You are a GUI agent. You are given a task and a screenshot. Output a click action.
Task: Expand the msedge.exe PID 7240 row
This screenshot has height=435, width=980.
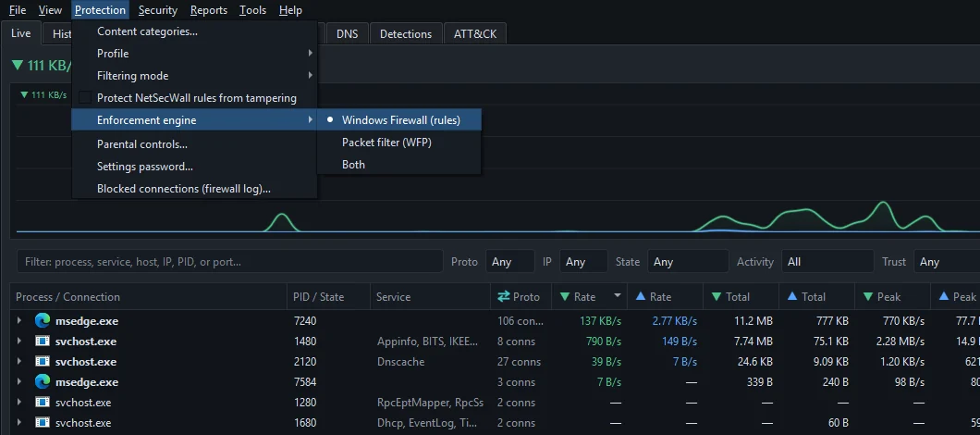click(19, 321)
